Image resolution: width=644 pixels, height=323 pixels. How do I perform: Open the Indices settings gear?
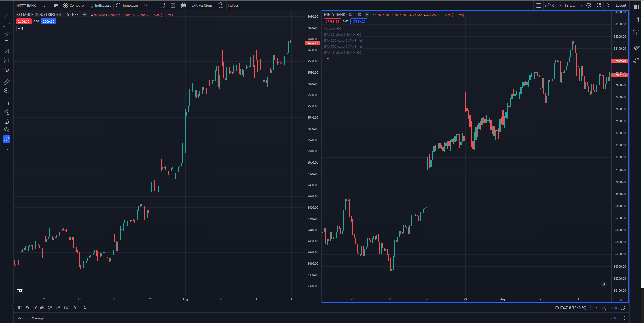tap(221, 5)
